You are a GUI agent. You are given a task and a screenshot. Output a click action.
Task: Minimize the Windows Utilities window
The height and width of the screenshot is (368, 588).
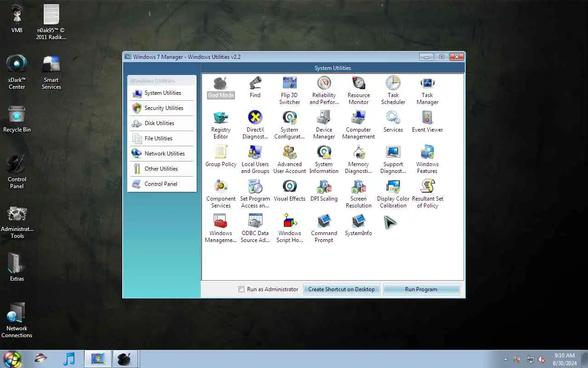[426, 57]
